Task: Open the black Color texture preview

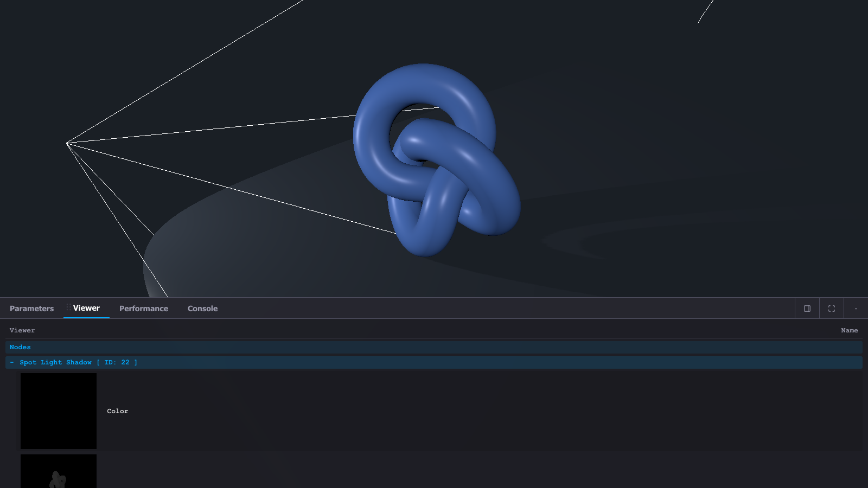Action: [x=59, y=411]
